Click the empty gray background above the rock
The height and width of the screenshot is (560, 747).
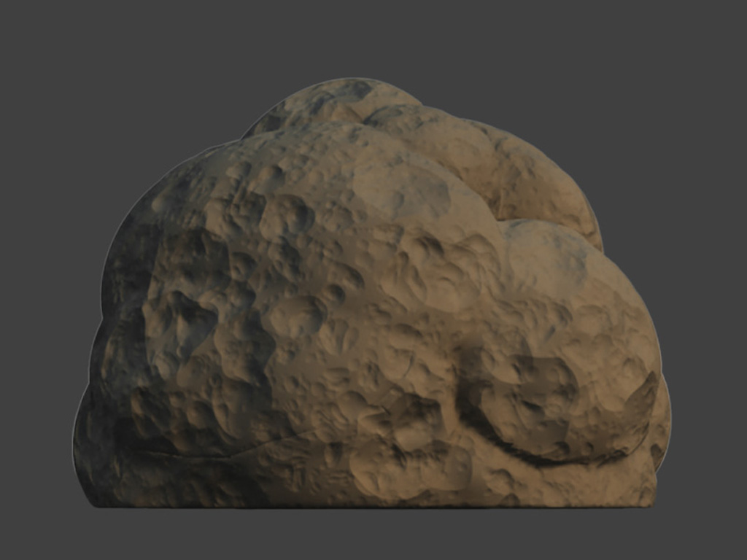coord(365,36)
